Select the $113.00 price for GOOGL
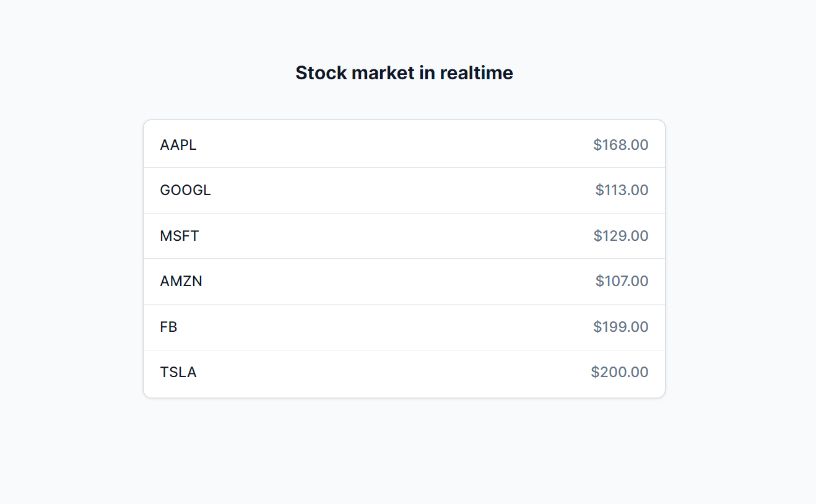The image size is (816, 504). [x=622, y=190]
